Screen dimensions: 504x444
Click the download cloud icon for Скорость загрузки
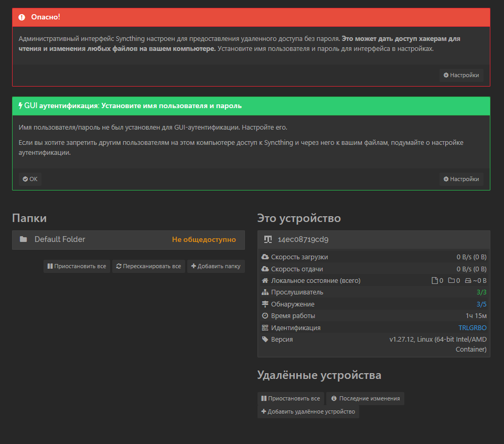[x=265, y=257]
